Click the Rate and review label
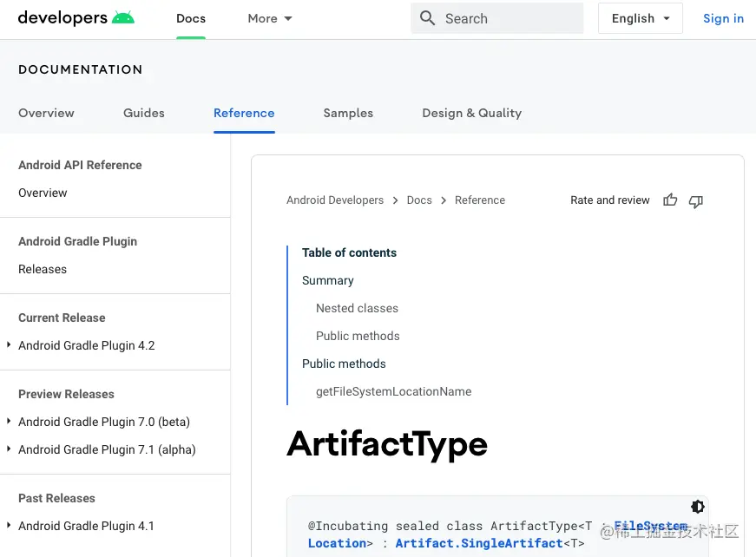Image resolution: width=756 pixels, height=557 pixels. pyautogui.click(x=610, y=200)
